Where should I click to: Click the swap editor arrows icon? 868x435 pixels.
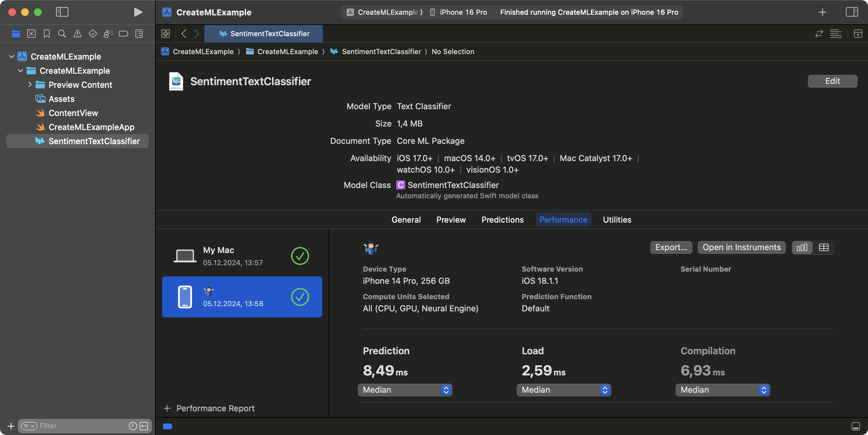pyautogui.click(x=819, y=34)
